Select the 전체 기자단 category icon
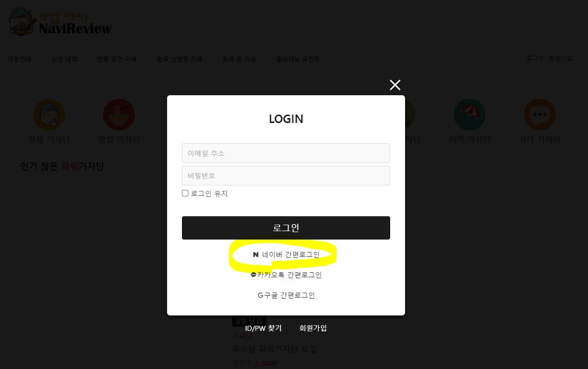The height and width of the screenshot is (369, 588). [49, 115]
